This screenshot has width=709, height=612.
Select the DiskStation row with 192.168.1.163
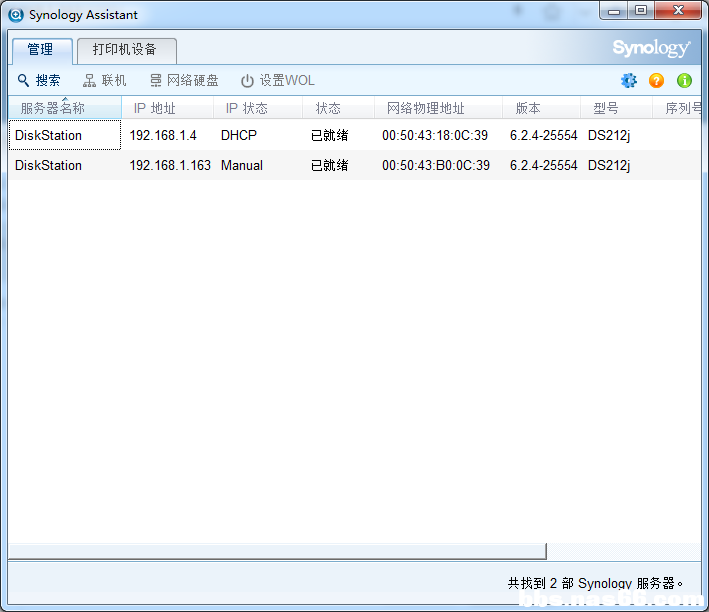pos(354,165)
